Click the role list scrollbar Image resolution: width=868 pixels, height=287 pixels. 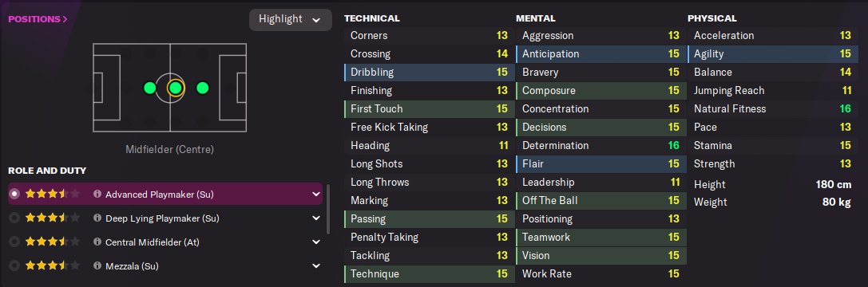pos(329,209)
